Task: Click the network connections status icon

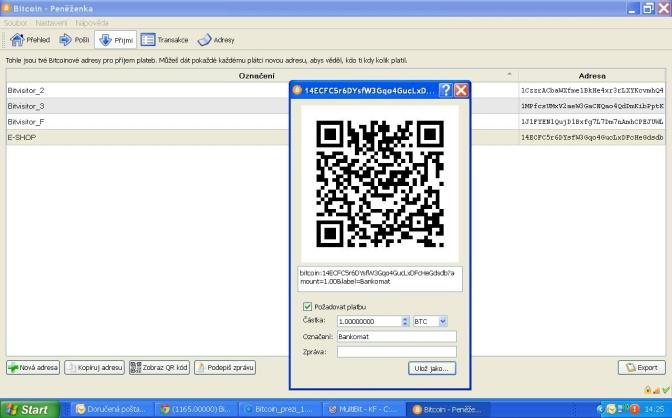Action: [656, 390]
